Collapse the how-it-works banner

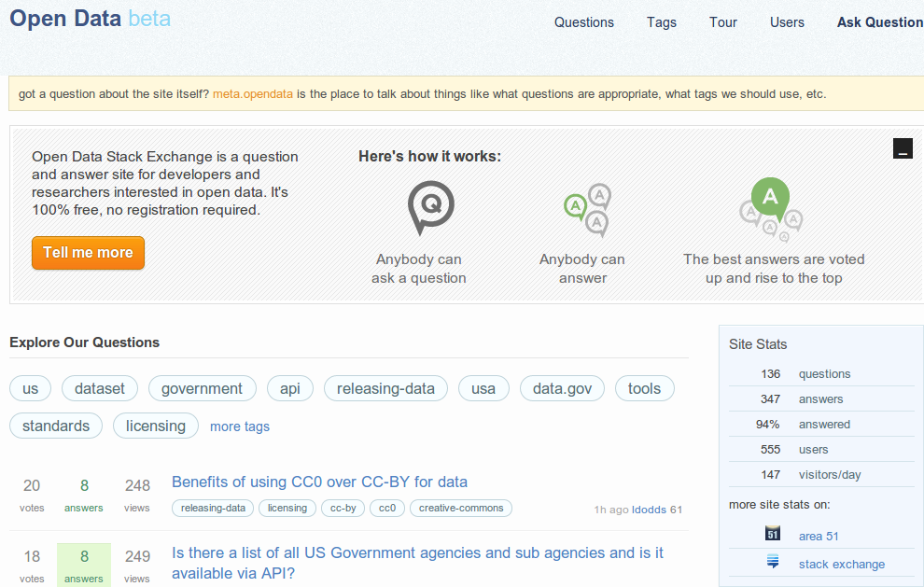(903, 148)
